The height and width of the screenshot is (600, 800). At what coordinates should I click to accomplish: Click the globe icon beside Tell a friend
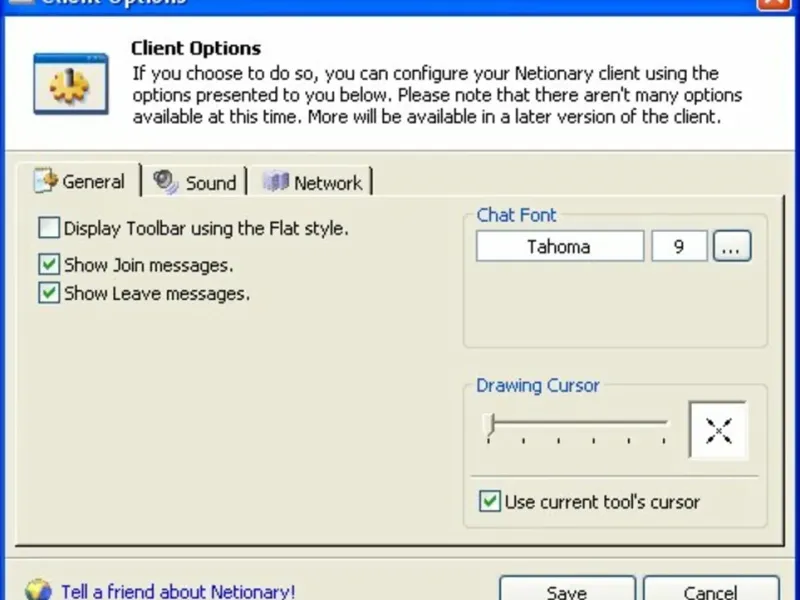(38, 590)
